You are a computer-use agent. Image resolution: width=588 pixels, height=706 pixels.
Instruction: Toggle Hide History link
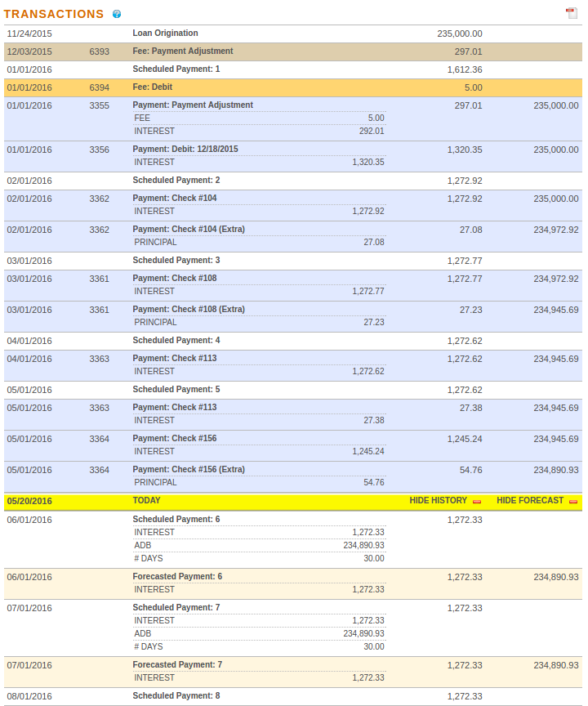coord(439,501)
